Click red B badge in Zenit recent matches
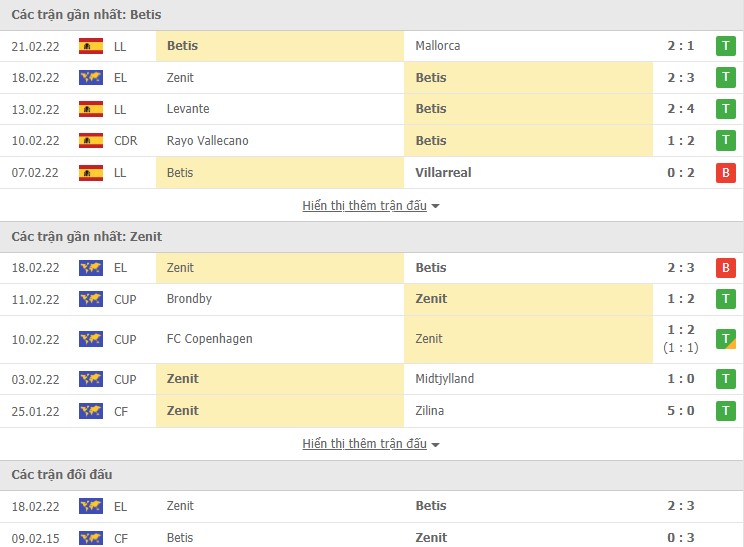Image resolution: width=744 pixels, height=547 pixels. [x=725, y=268]
